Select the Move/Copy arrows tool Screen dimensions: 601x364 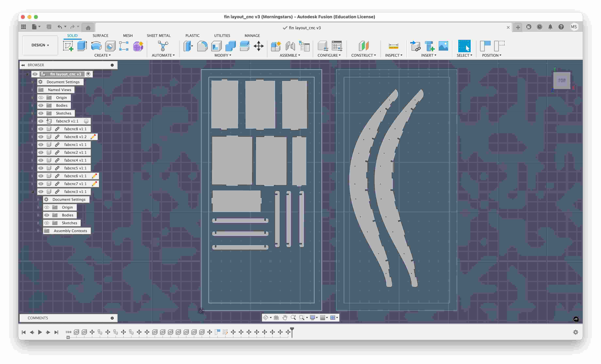pos(259,46)
